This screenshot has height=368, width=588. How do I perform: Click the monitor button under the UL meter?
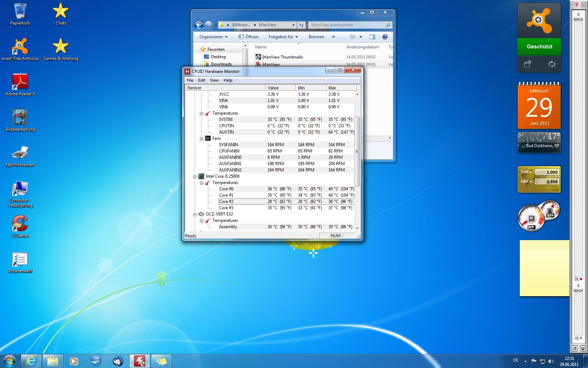[x=583, y=348]
